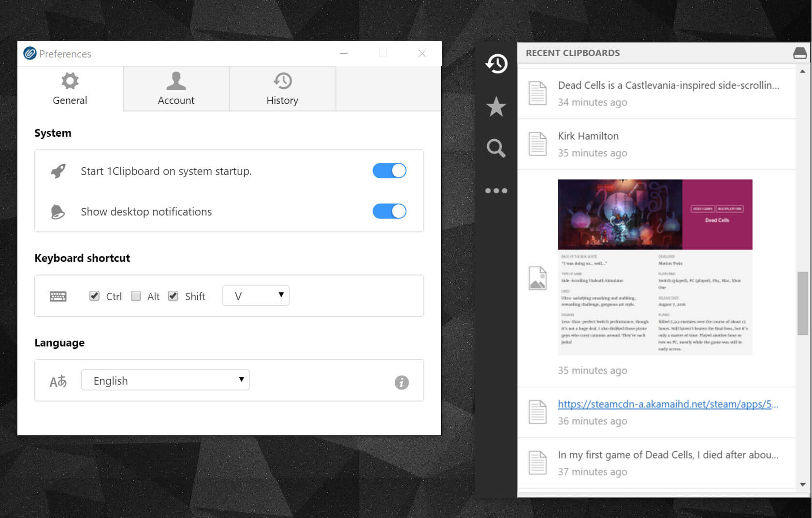
Task: Click the scroll up arrow in Recent Clipboards
Action: click(x=802, y=72)
